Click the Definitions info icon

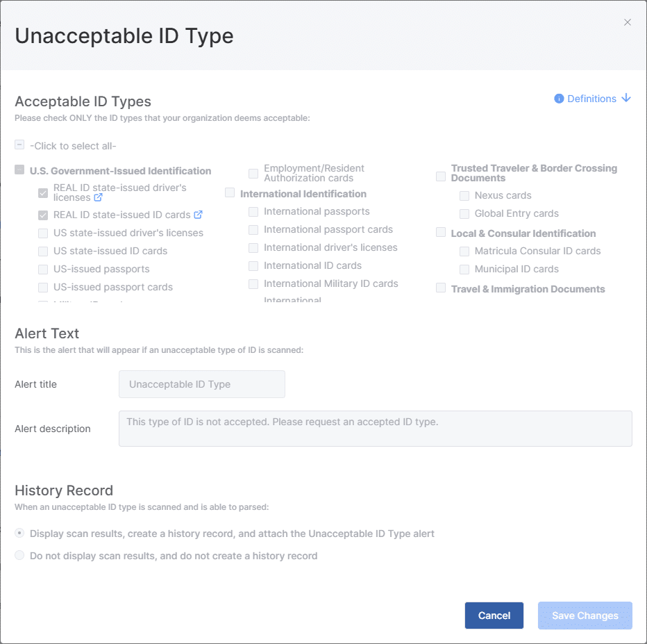click(x=559, y=99)
